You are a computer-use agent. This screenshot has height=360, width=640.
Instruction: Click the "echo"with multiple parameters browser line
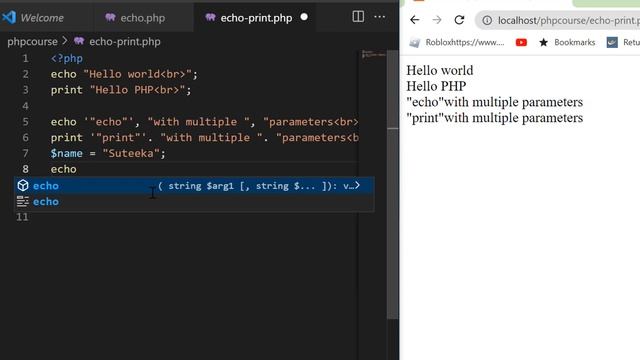tap(494, 102)
